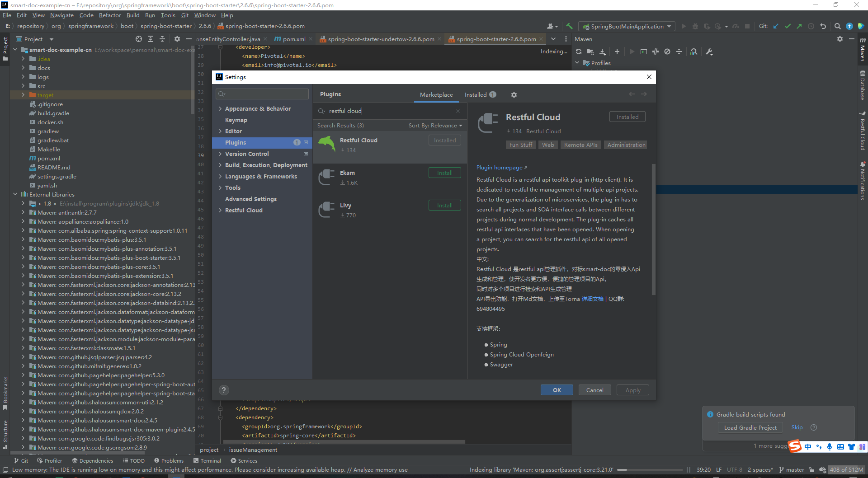
Task: Click Settings help question mark
Action: [223, 390]
